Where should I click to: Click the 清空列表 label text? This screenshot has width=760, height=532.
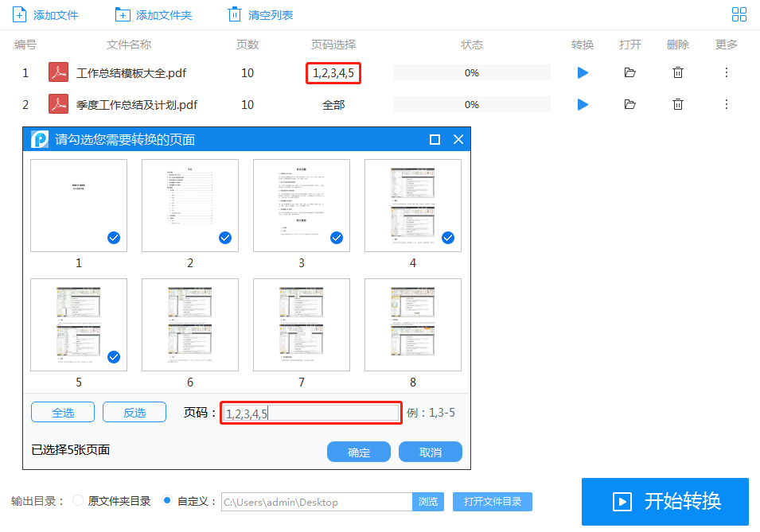coord(271,15)
